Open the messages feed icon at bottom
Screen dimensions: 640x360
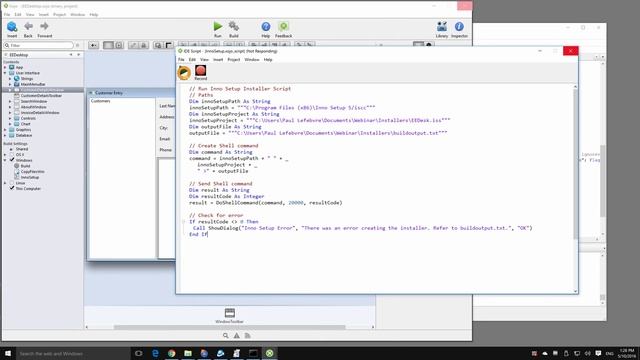(247, 336)
